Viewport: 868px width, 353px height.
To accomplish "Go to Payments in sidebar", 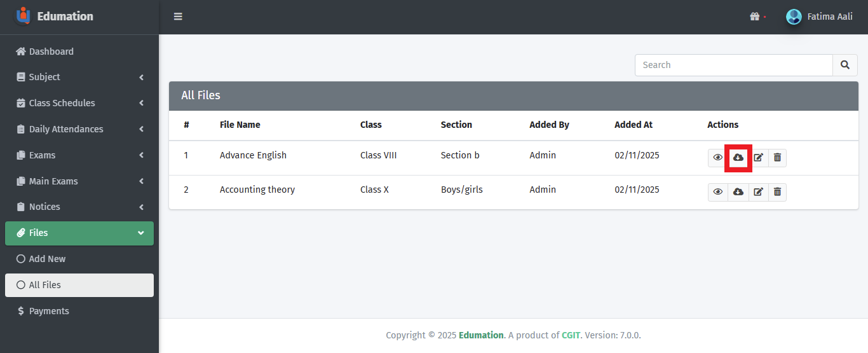I will [x=48, y=311].
